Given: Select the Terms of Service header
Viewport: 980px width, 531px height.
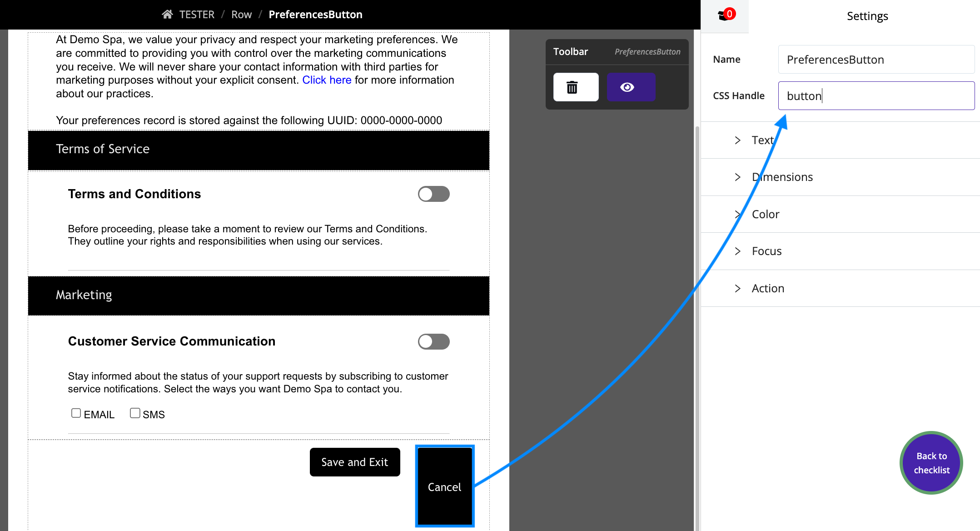Looking at the screenshot, I should pyautogui.click(x=259, y=150).
